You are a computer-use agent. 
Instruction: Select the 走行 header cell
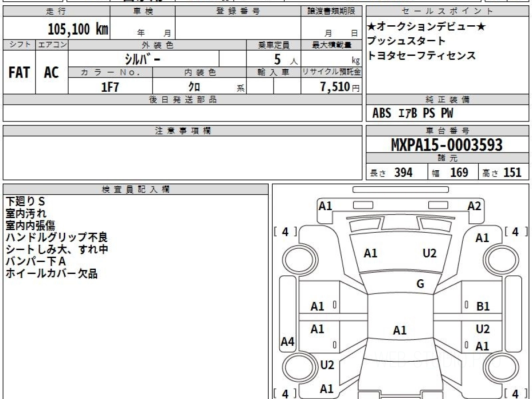click(x=56, y=12)
